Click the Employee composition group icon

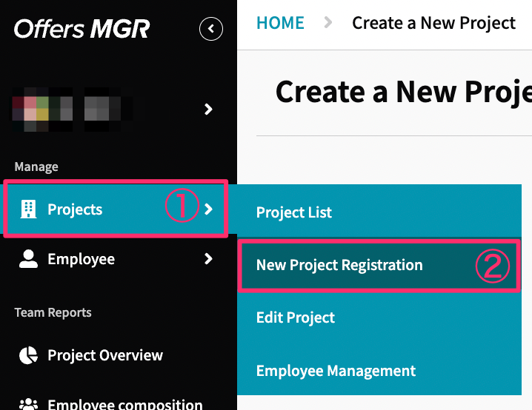(28, 404)
